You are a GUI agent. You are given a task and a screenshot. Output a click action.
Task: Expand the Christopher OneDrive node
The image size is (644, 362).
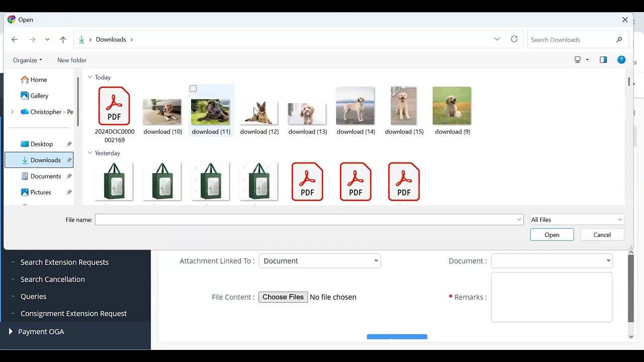click(x=12, y=112)
